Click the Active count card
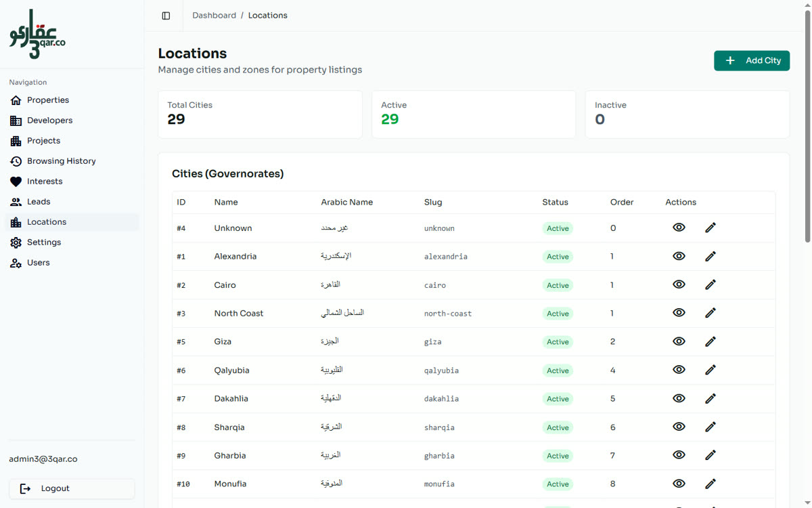Viewport: 812px width, 508px height. [474, 114]
